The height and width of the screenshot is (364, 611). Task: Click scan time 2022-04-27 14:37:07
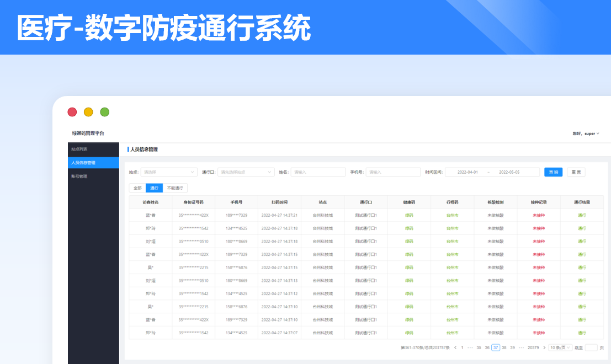coord(279,333)
